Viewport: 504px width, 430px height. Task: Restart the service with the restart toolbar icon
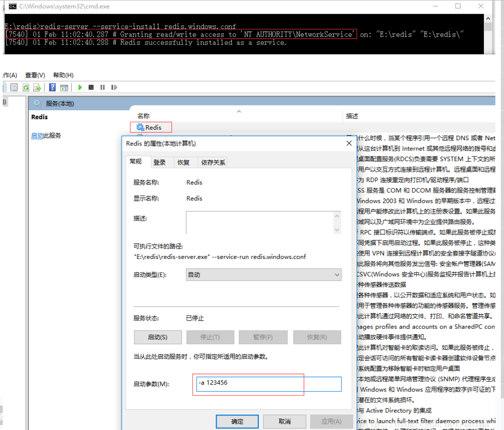(114, 87)
